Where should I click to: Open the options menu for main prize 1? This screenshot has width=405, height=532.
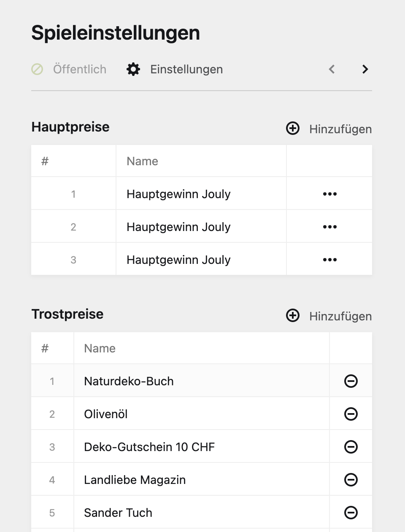pos(329,194)
